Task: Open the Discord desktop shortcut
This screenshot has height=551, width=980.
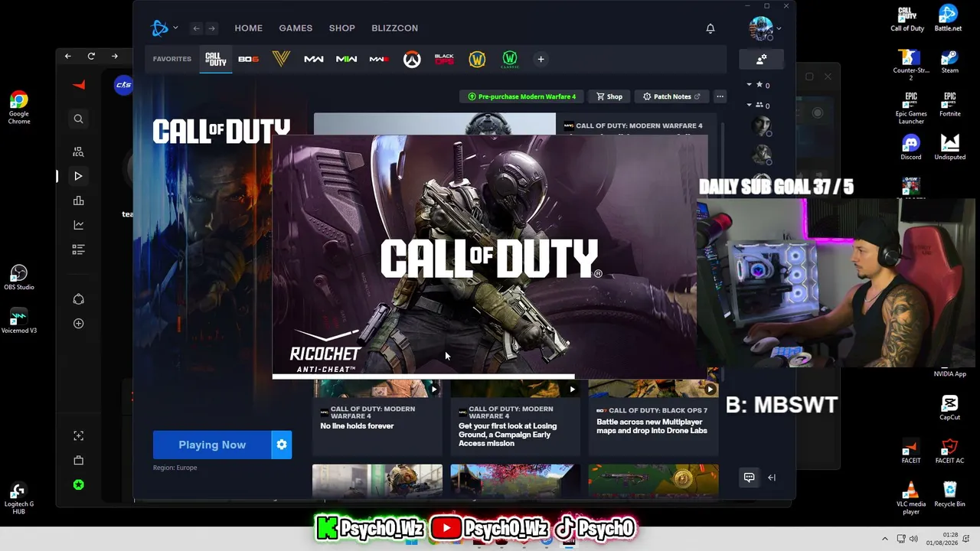Action: 911,147
